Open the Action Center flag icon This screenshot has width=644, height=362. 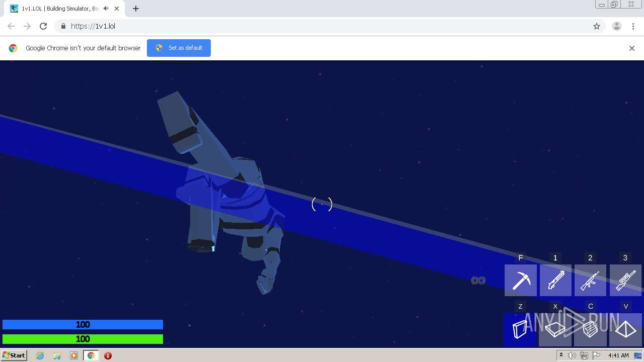pos(596,355)
